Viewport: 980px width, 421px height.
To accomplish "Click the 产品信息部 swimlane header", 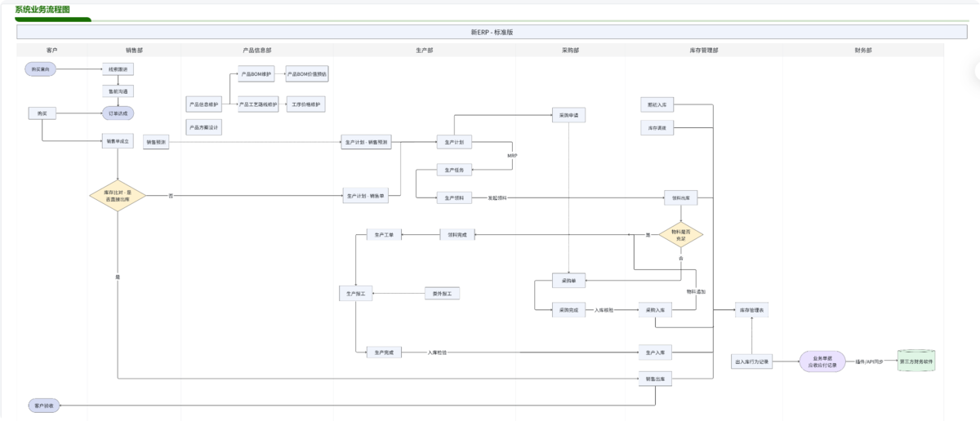I will [x=257, y=51].
